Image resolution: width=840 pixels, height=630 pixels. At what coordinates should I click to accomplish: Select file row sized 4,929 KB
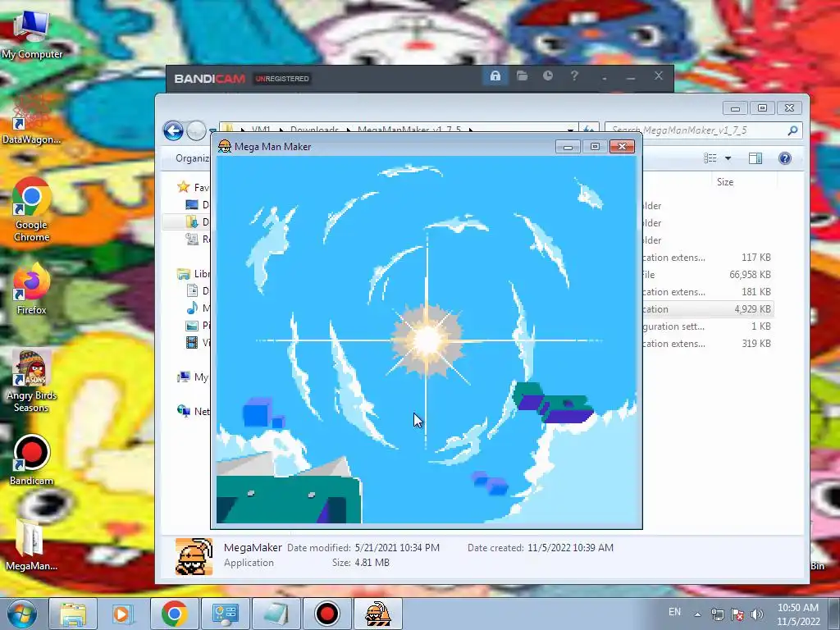click(707, 309)
